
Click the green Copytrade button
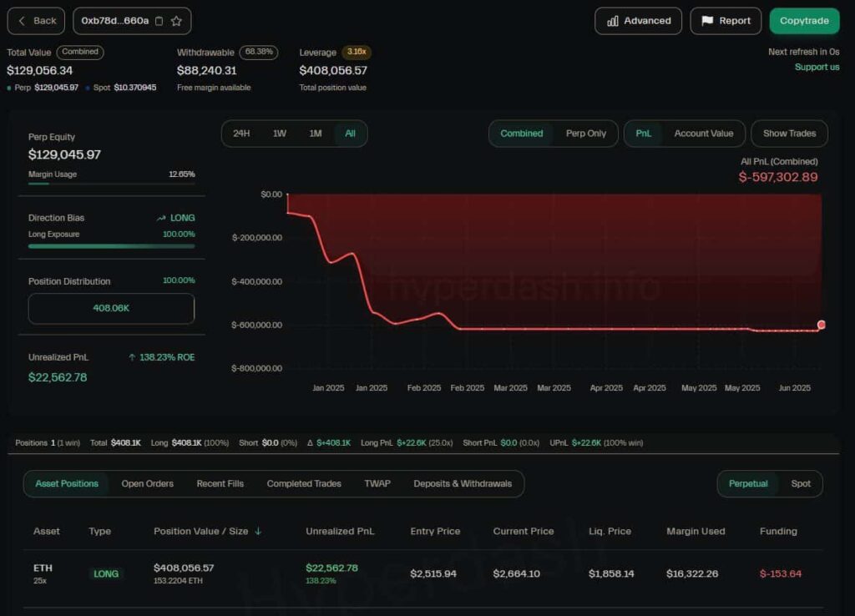(803, 21)
